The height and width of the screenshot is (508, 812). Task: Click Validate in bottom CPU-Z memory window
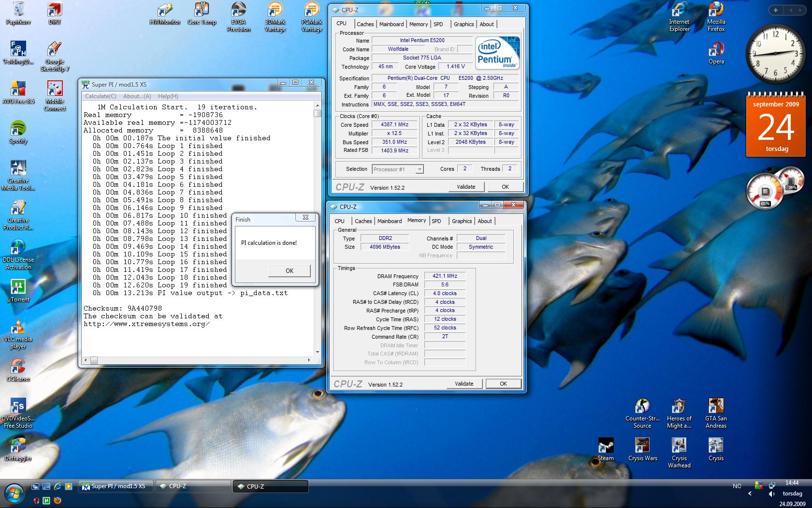(x=464, y=384)
